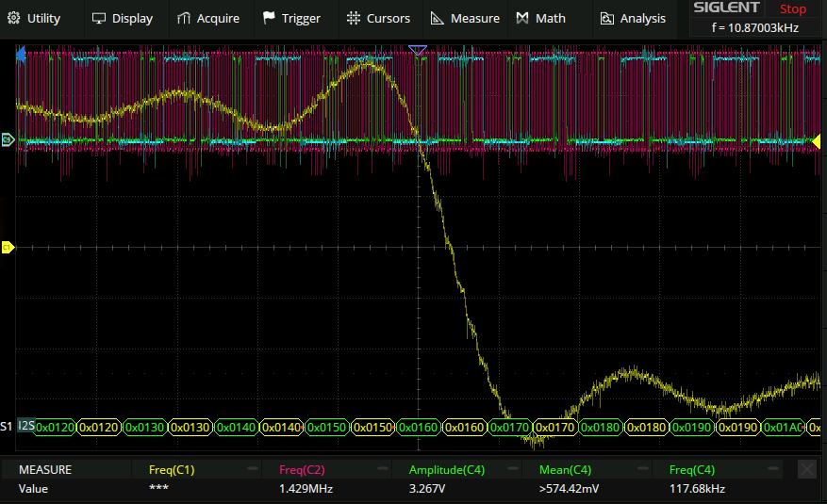Select the yellow trigger level arrow on right edge
The width and height of the screenshot is (827, 504).
pyautogui.click(x=817, y=141)
